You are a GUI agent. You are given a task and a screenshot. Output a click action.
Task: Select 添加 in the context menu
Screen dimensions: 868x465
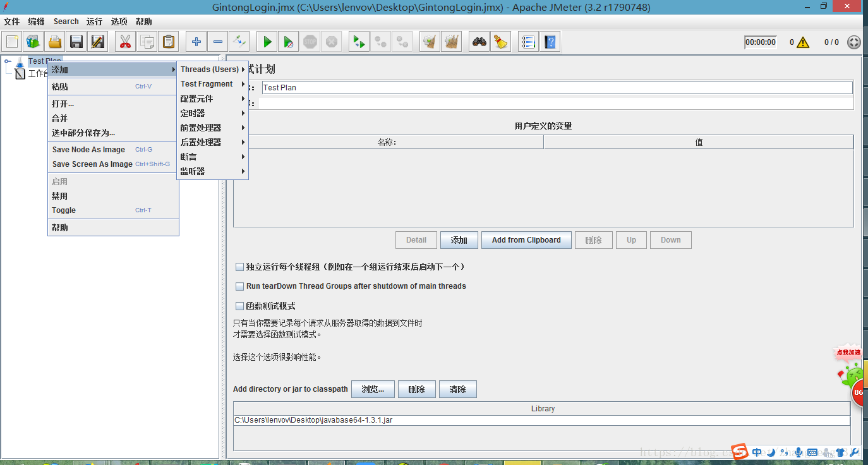[x=113, y=69]
